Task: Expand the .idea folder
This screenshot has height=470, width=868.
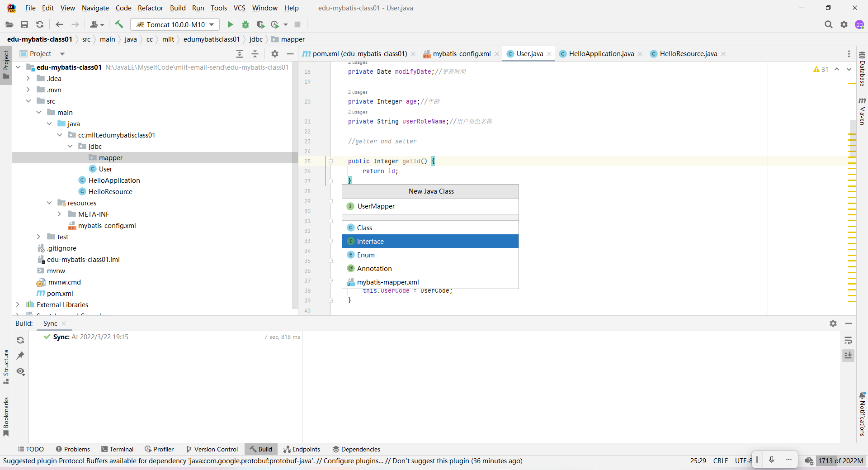Action: pyautogui.click(x=28, y=78)
